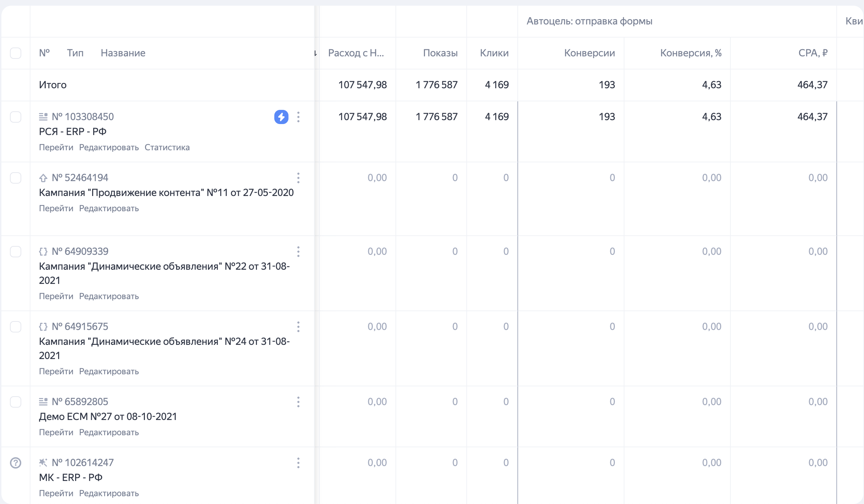Click the CPA, ₽ column header
The width and height of the screenshot is (864, 504).
pyautogui.click(x=813, y=53)
